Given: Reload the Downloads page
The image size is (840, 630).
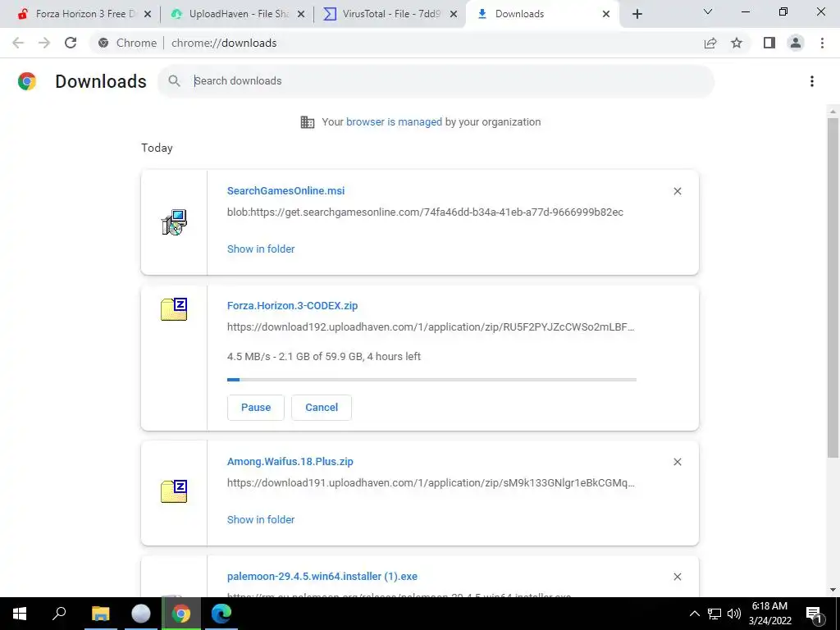Looking at the screenshot, I should click(71, 43).
